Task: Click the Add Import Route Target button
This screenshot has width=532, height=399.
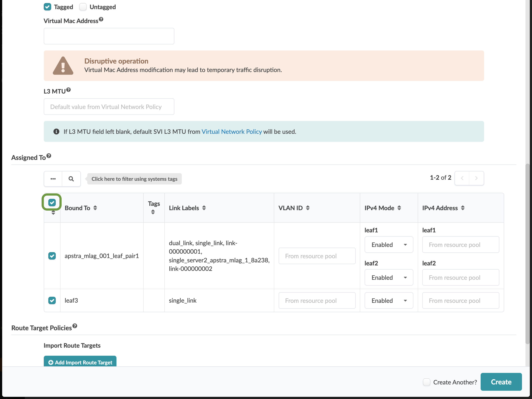Action: (x=80, y=362)
